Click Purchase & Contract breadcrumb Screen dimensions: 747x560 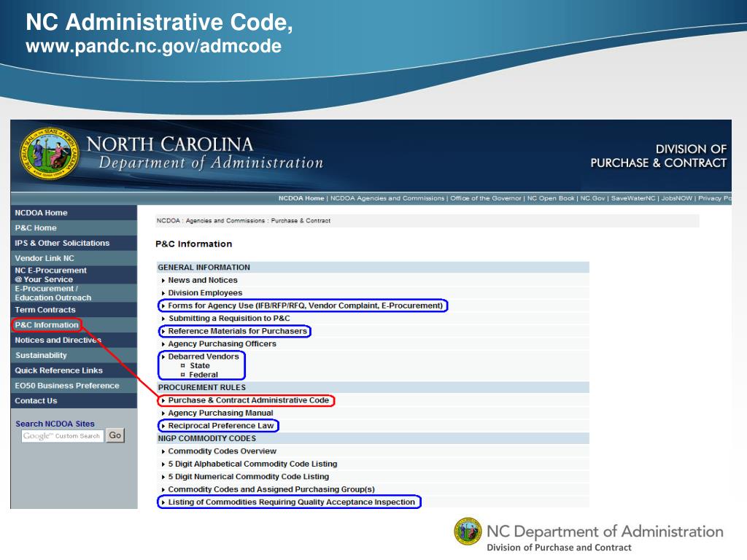click(x=301, y=221)
